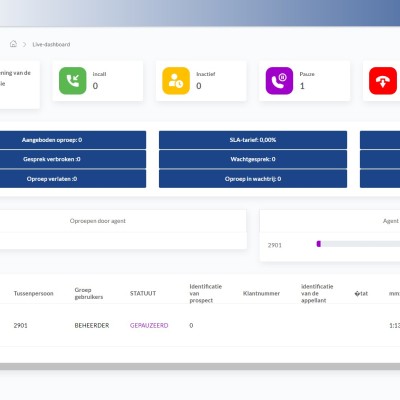The image size is (400, 400).
Task: Click the Oproep in wachtrij bar
Action: click(x=253, y=179)
